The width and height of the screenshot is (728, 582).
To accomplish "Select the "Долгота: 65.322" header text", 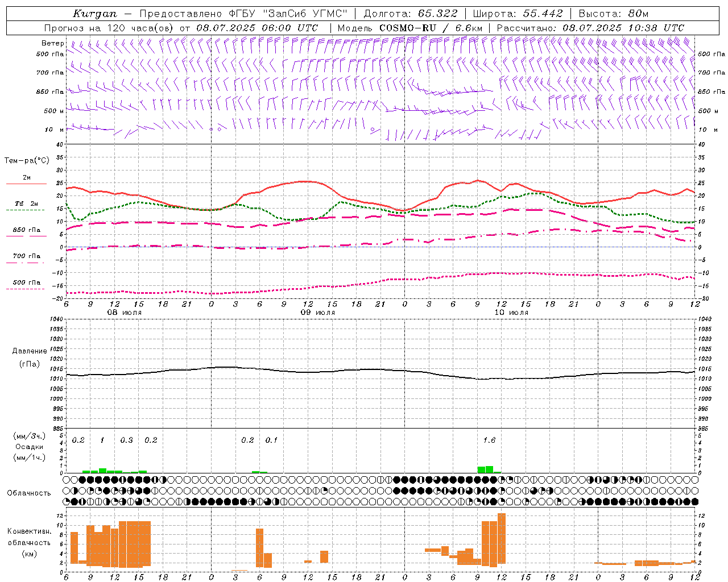I will pos(411,14).
